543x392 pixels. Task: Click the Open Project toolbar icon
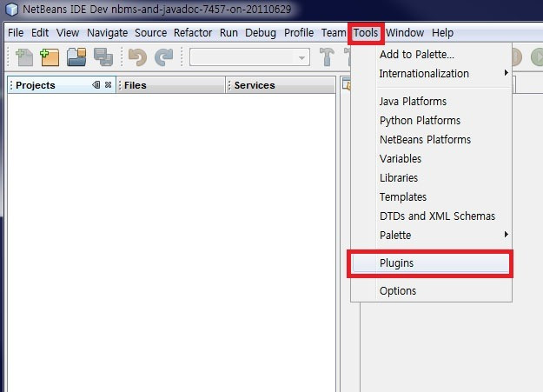tap(76, 57)
